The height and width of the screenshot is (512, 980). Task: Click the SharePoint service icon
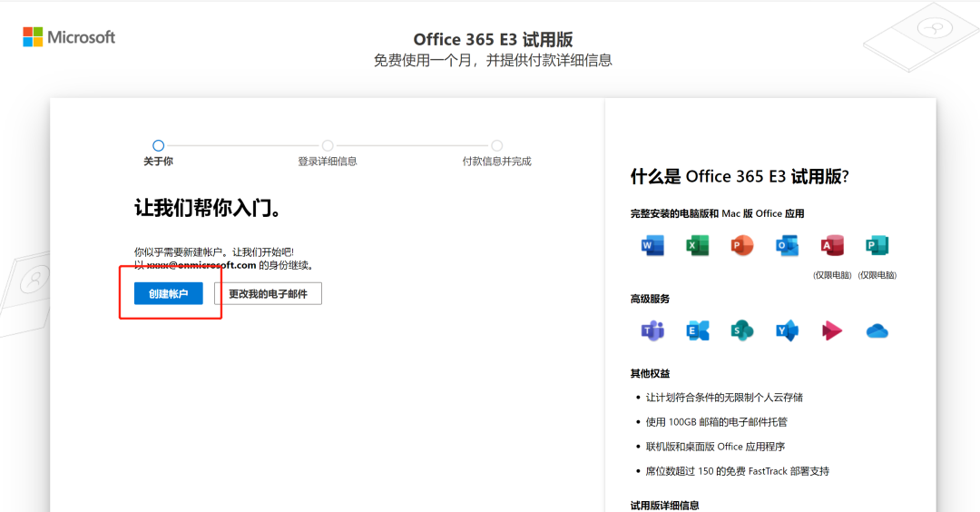point(742,330)
